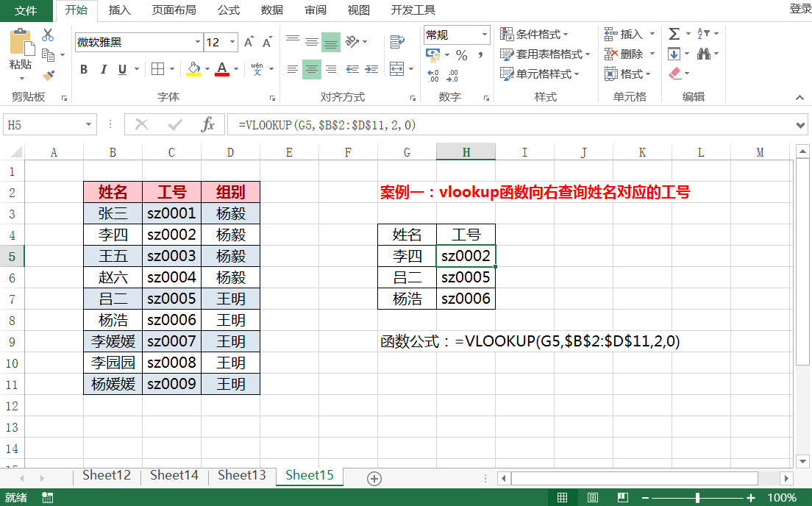This screenshot has width=812, height=506.
Task: Click the Wrap Text icon
Action: pyautogui.click(x=397, y=42)
